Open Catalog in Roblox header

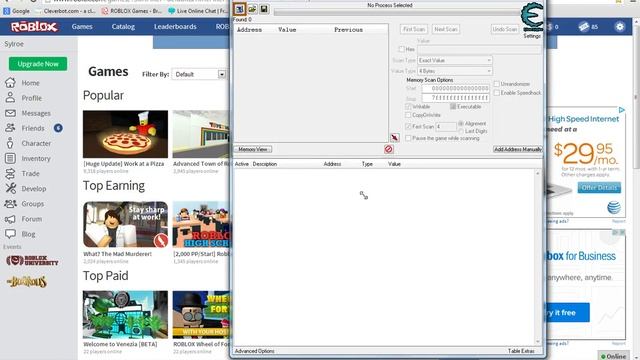coord(123,27)
